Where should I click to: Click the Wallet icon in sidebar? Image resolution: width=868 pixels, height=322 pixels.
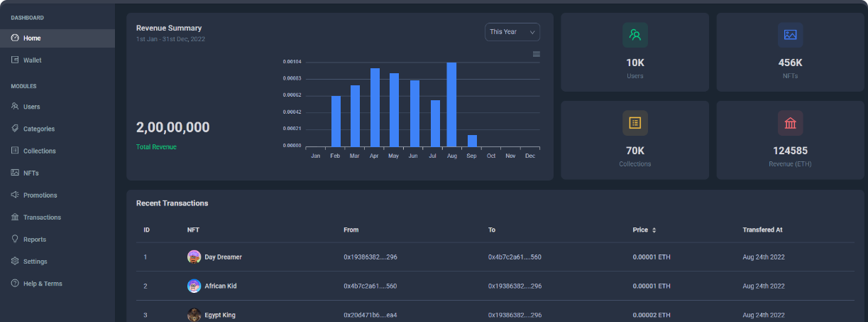click(x=15, y=60)
